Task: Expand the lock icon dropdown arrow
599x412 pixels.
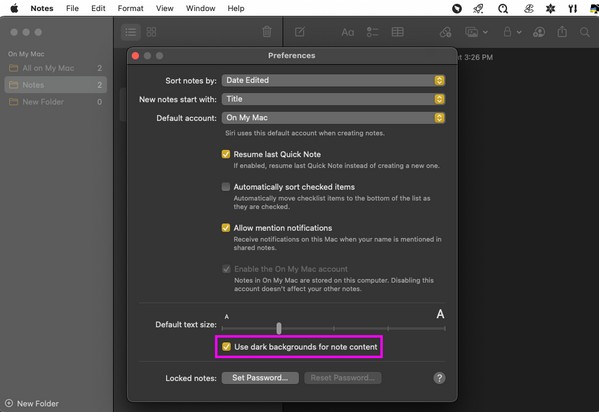Action: [x=519, y=32]
